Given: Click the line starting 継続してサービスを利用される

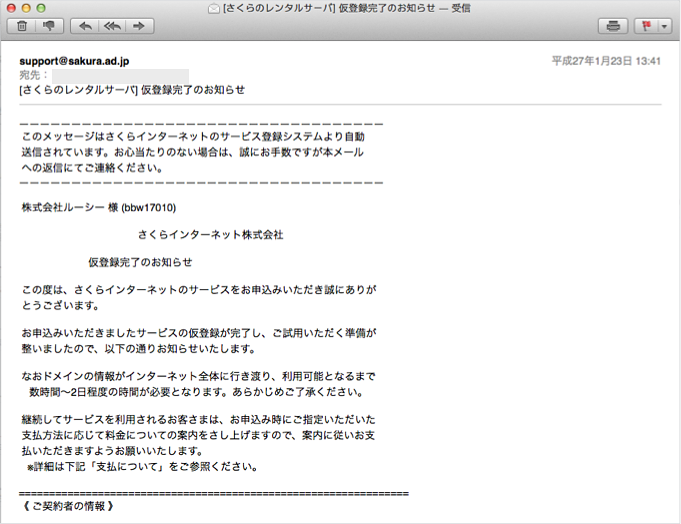Looking at the screenshot, I should coord(198,420).
